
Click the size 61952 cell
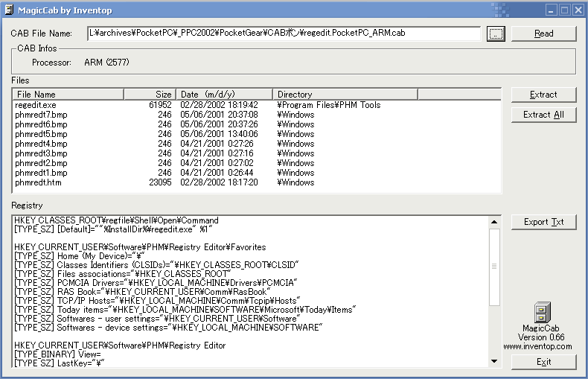[160, 105]
